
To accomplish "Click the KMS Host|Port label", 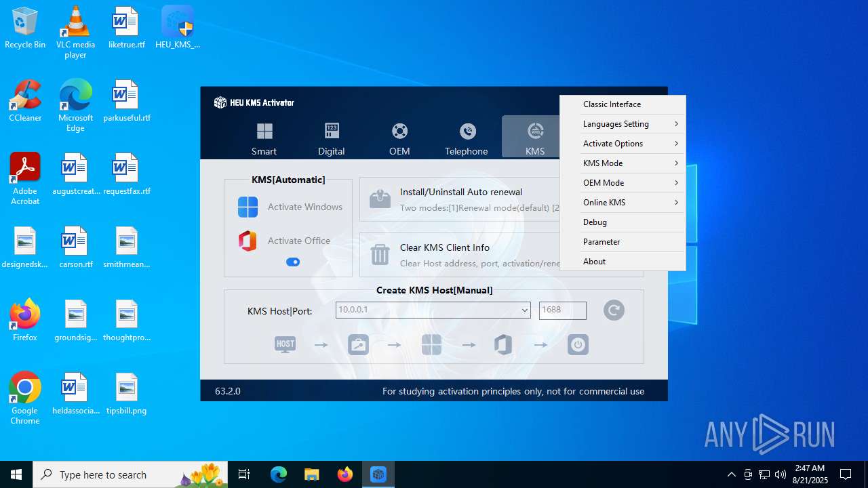I will click(280, 311).
